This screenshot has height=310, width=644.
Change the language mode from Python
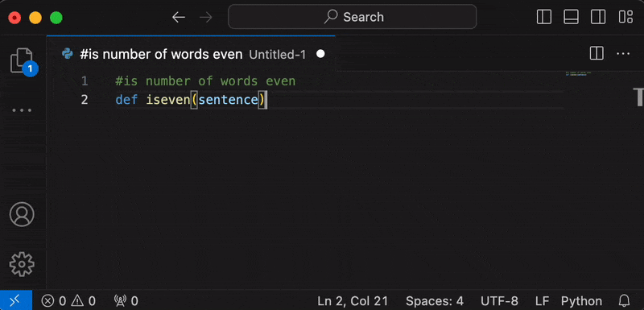tap(581, 301)
